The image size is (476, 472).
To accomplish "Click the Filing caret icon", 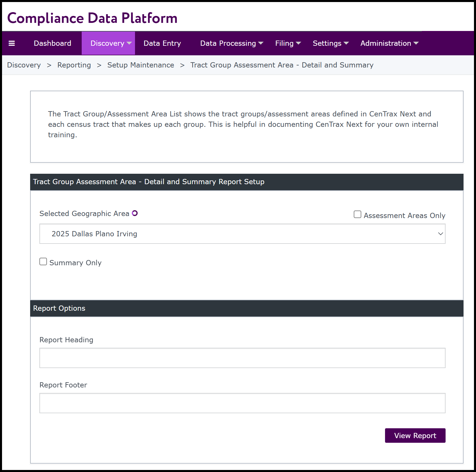I will (x=298, y=43).
